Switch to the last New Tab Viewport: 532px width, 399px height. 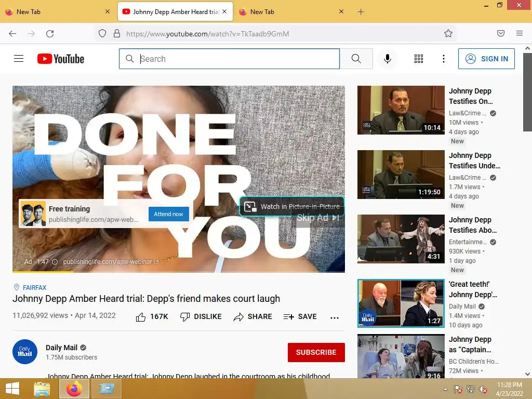tap(292, 11)
